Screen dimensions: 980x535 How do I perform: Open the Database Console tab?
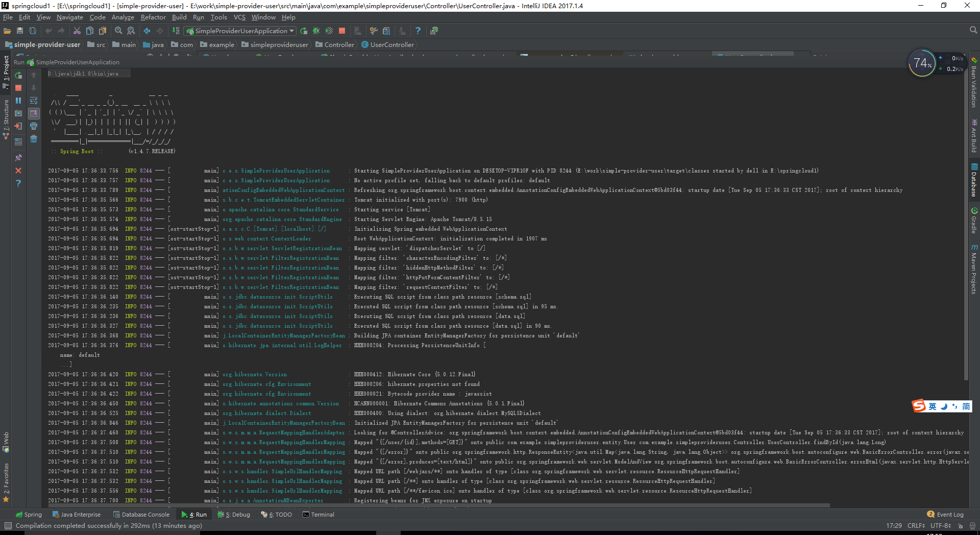pos(141,515)
